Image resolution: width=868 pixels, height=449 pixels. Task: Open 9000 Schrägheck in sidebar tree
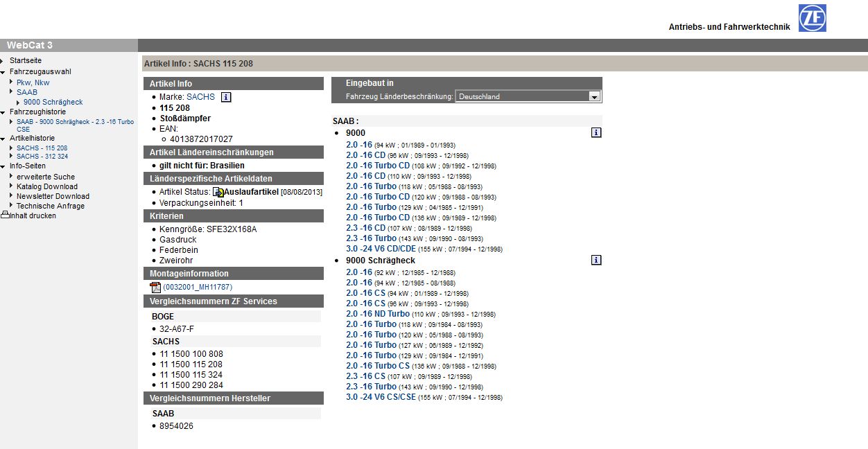coord(53,102)
